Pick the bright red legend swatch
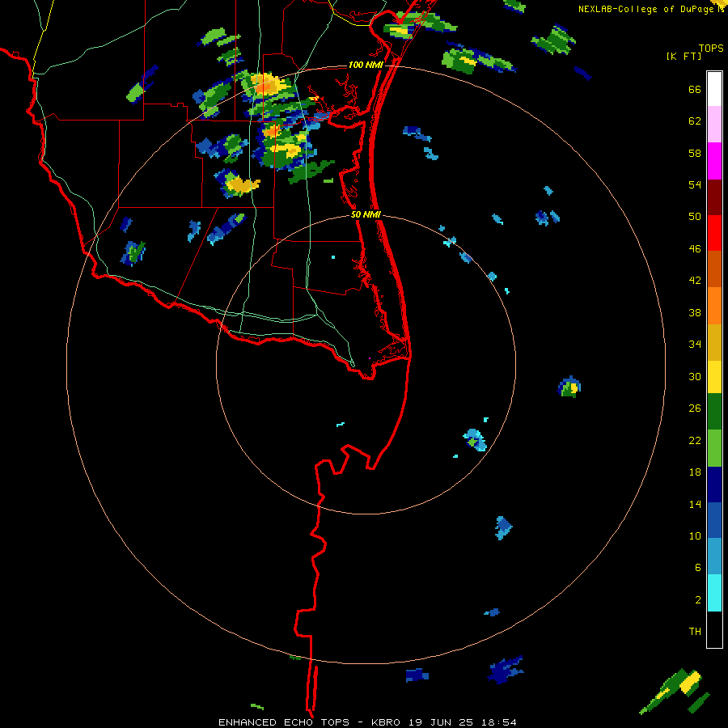Viewport: 728px width, 728px height. click(x=714, y=233)
